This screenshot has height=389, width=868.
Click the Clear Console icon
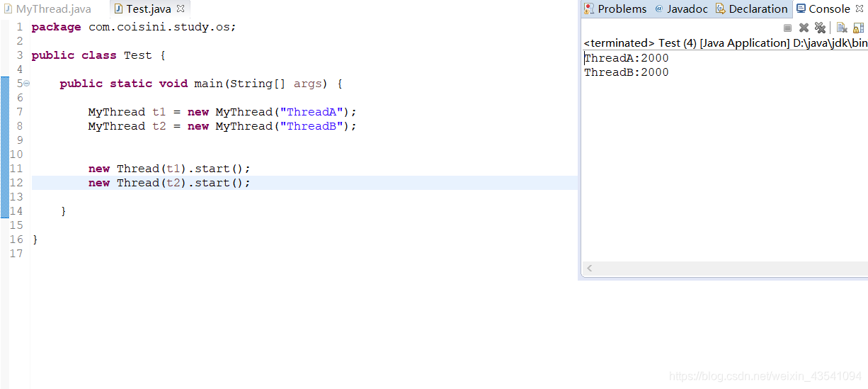tap(842, 28)
